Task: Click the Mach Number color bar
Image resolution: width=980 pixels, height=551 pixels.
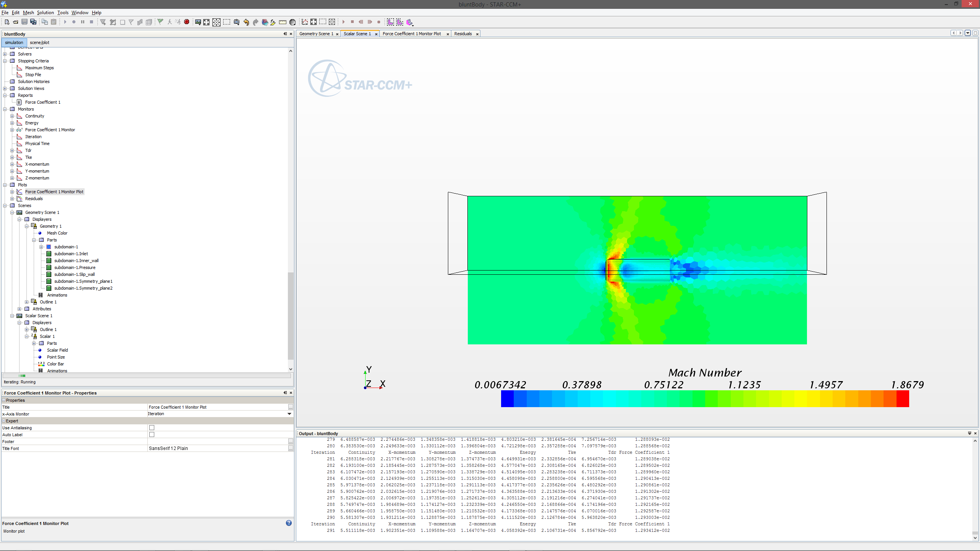Action: click(x=705, y=399)
